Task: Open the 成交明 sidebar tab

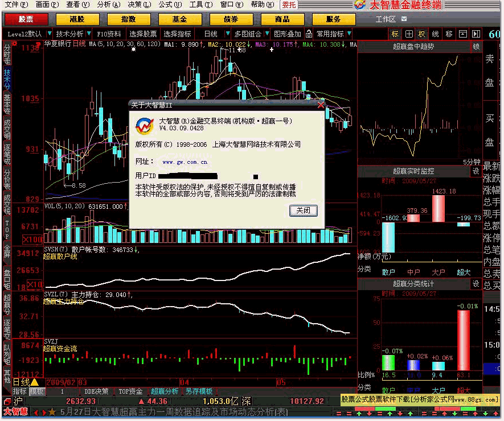Action: tap(7, 130)
